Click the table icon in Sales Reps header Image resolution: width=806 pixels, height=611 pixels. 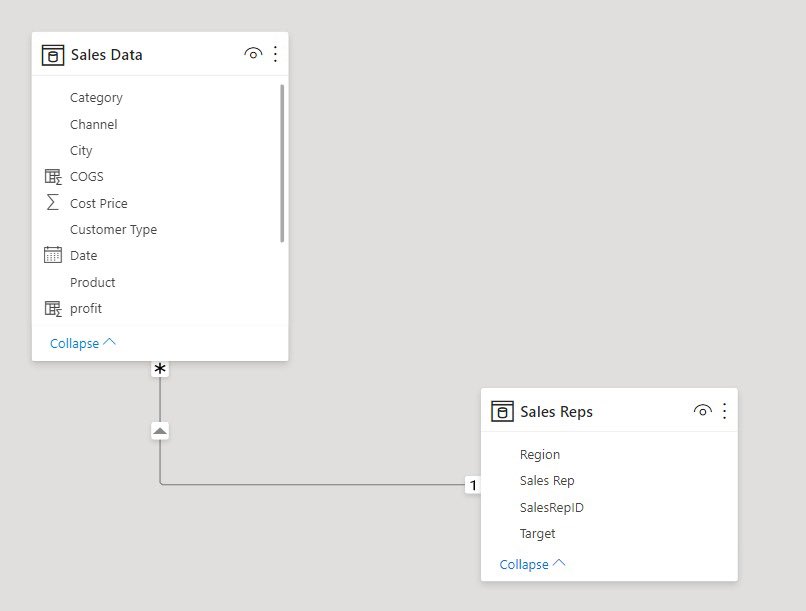click(x=502, y=410)
